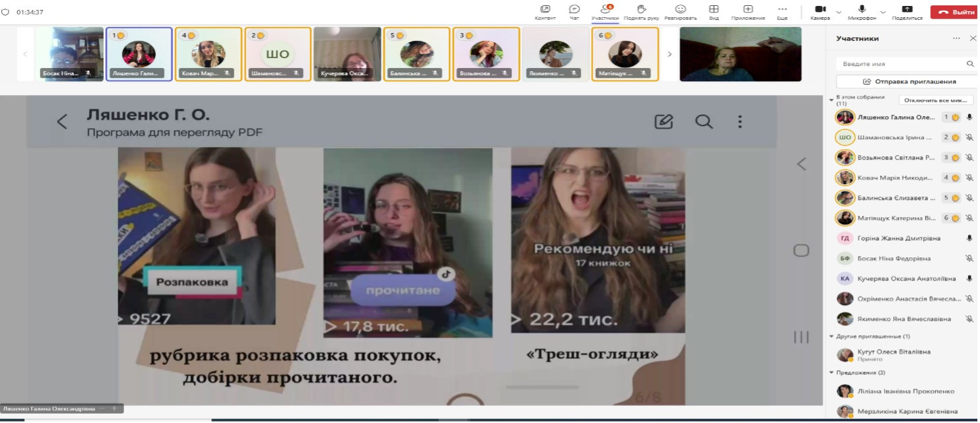Expand camera options dropdown arrow
This screenshot has height=423, width=980.
tap(839, 12)
